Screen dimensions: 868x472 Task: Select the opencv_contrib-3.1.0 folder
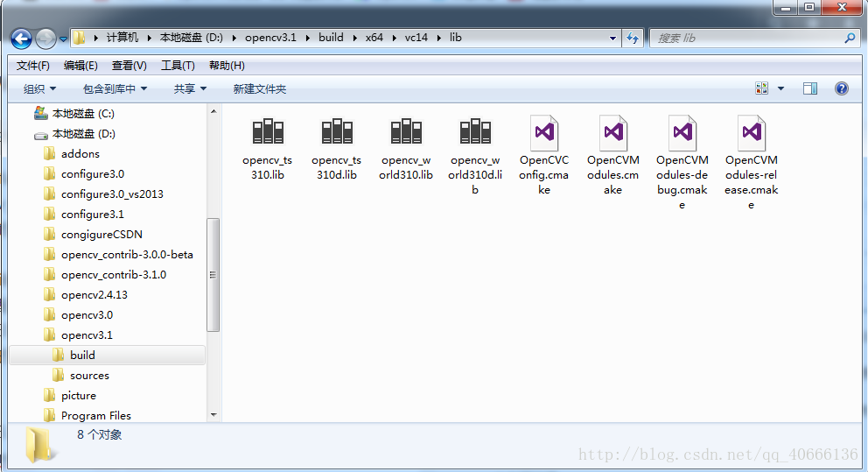[114, 275]
